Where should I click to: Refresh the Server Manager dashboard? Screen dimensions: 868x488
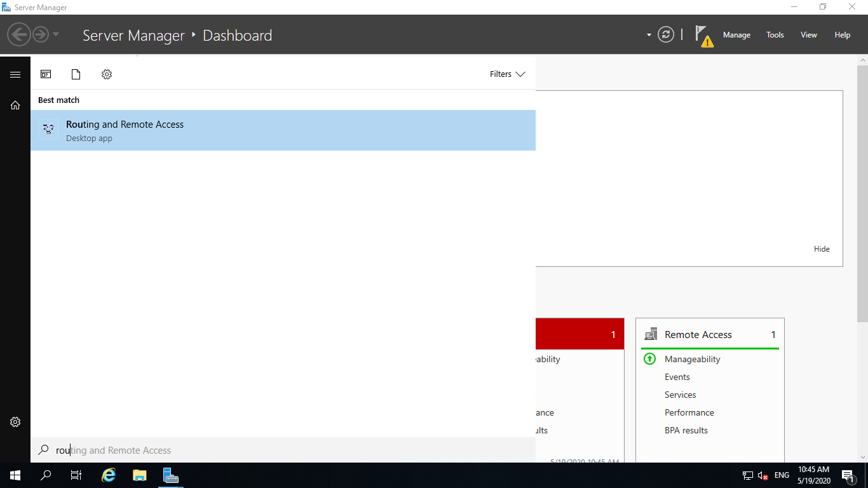tap(666, 34)
